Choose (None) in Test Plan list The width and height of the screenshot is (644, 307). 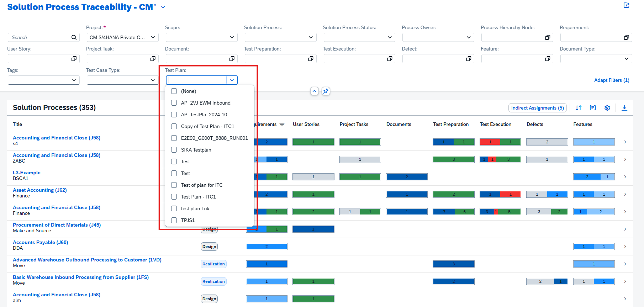point(174,91)
